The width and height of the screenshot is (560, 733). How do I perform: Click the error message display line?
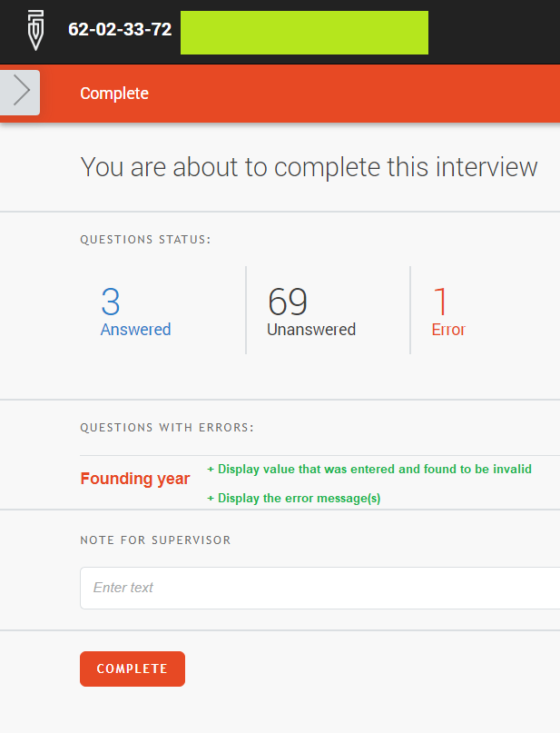coord(295,498)
